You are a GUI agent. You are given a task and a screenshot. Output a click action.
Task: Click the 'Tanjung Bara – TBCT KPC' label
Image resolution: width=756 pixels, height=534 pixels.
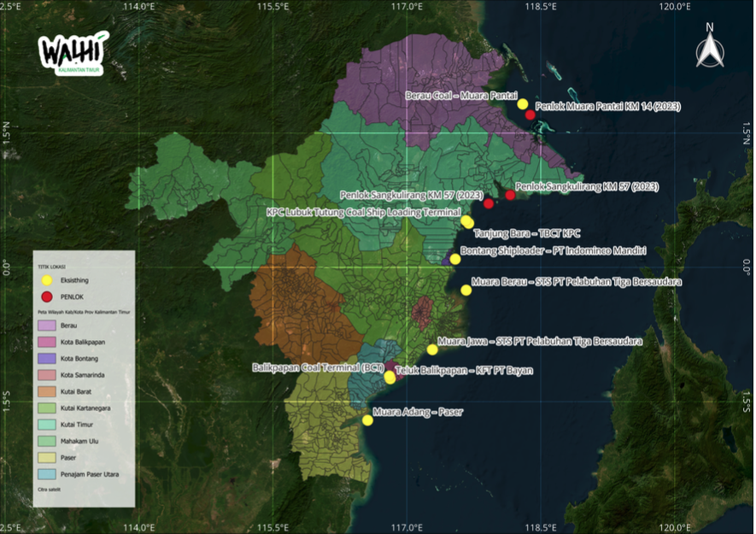(527, 233)
